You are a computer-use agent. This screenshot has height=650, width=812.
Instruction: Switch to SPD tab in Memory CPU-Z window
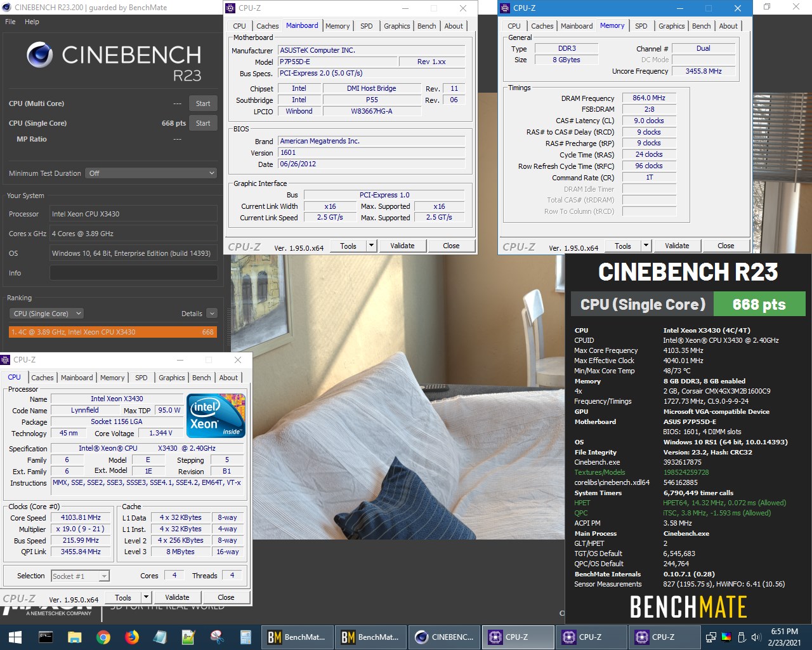641,26
